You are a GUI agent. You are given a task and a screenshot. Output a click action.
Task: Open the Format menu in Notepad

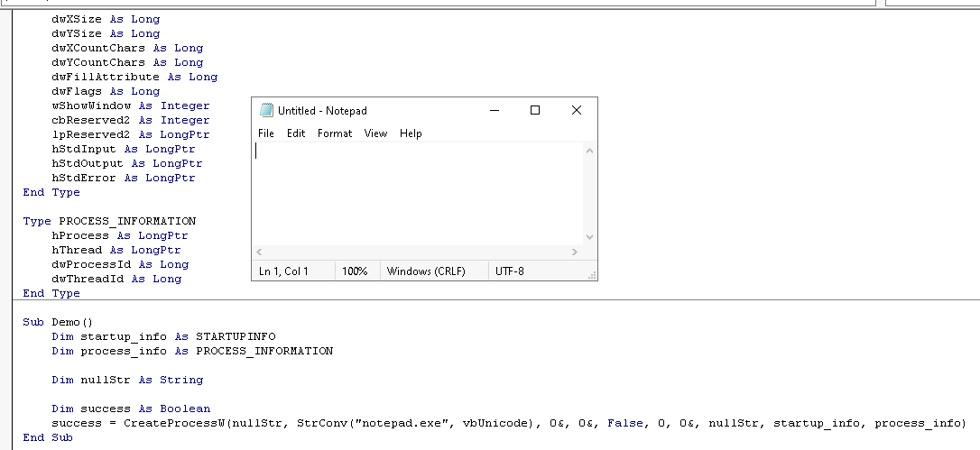335,133
